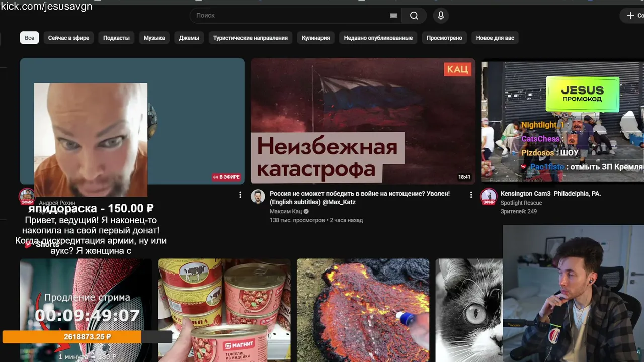Choose the Музыка category chip
644x362 pixels.
click(x=154, y=38)
